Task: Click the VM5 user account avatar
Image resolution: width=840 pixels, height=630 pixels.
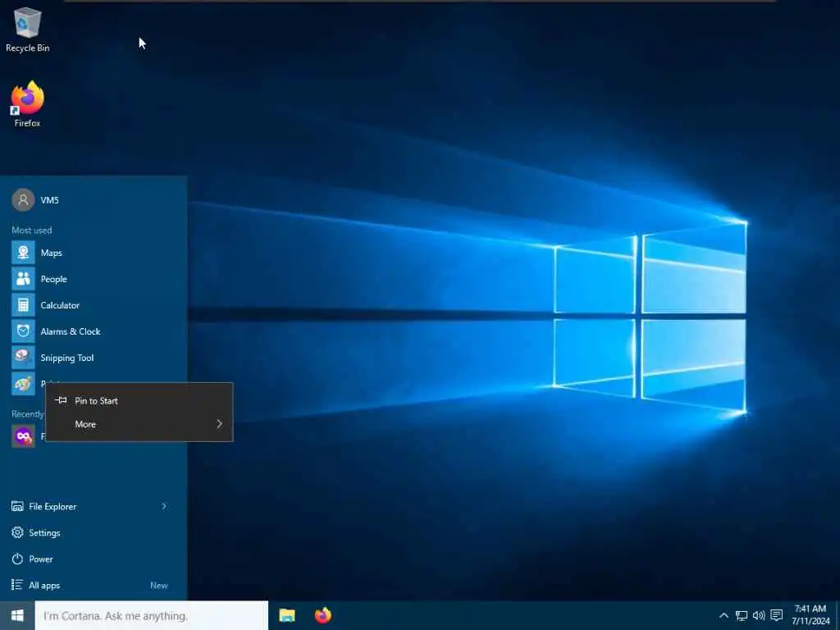Action: tap(23, 200)
